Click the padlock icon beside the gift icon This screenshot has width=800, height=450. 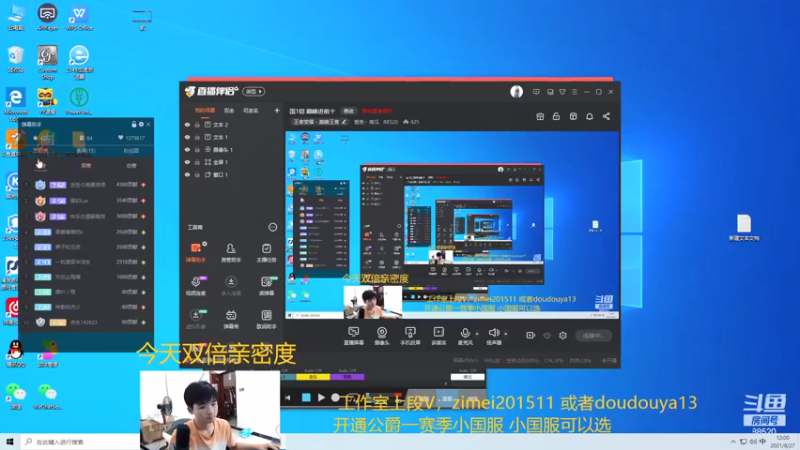click(556, 116)
